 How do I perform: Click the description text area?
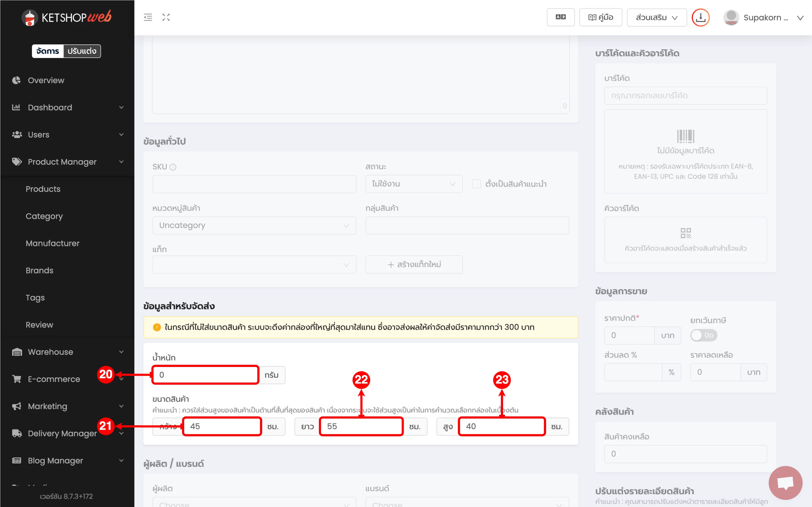361,74
